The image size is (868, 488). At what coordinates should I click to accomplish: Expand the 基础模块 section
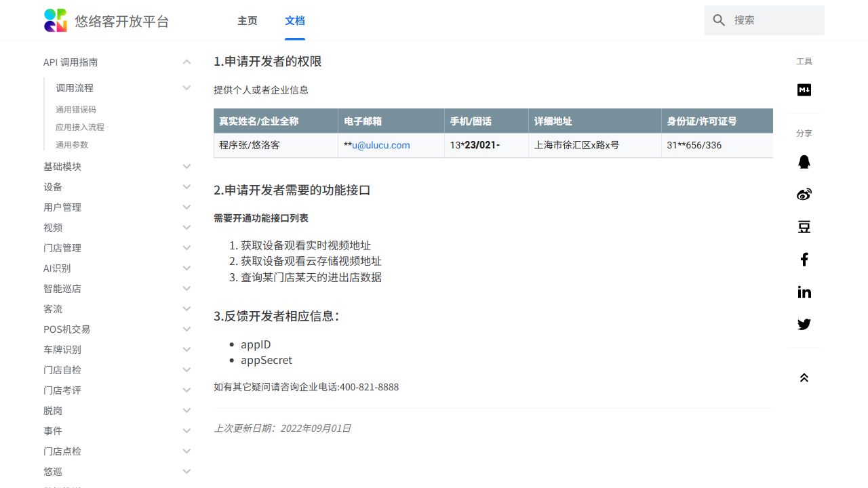[x=186, y=167]
